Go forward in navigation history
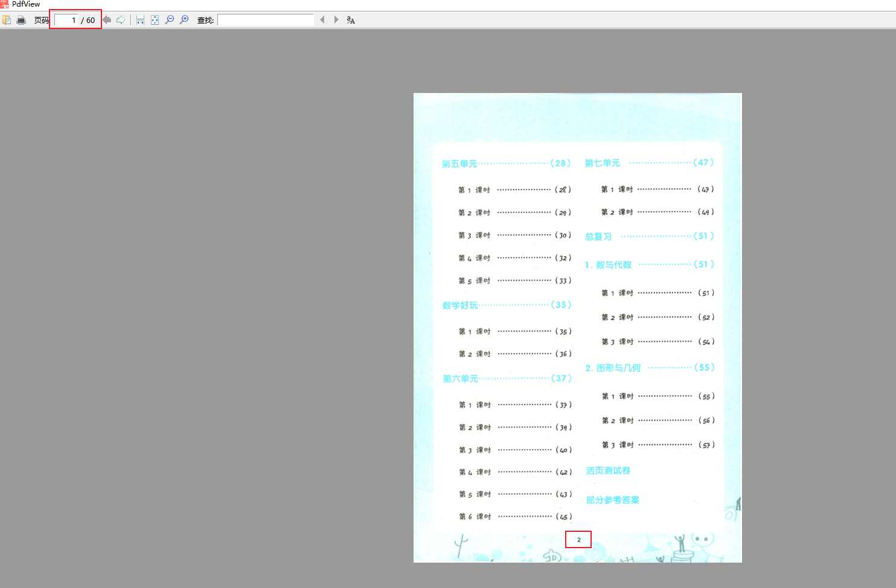This screenshot has width=896, height=588. pos(121,19)
